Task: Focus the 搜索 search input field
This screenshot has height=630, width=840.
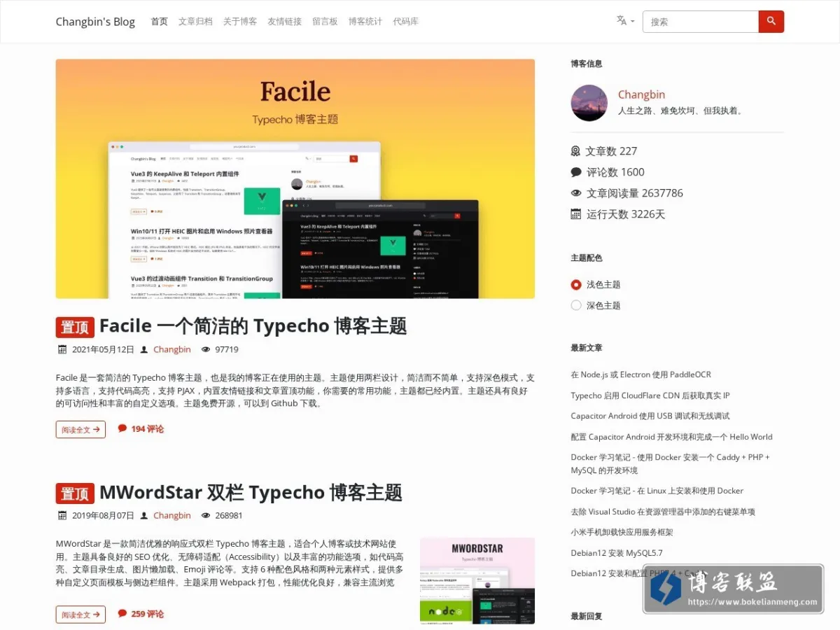Action: (701, 22)
